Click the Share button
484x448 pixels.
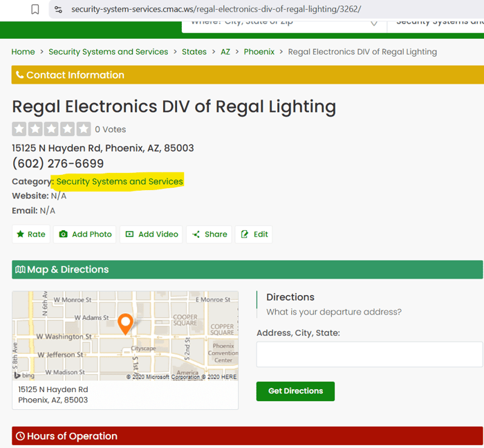(x=209, y=234)
